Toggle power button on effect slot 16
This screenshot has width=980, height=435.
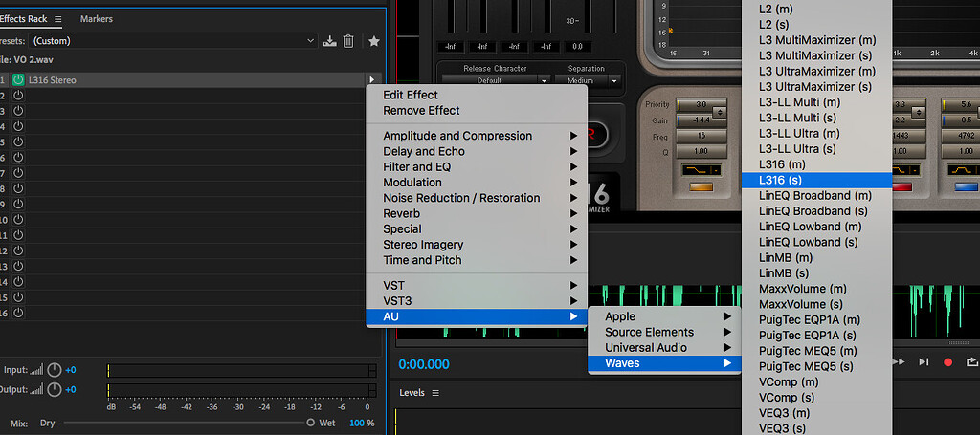click(18, 313)
